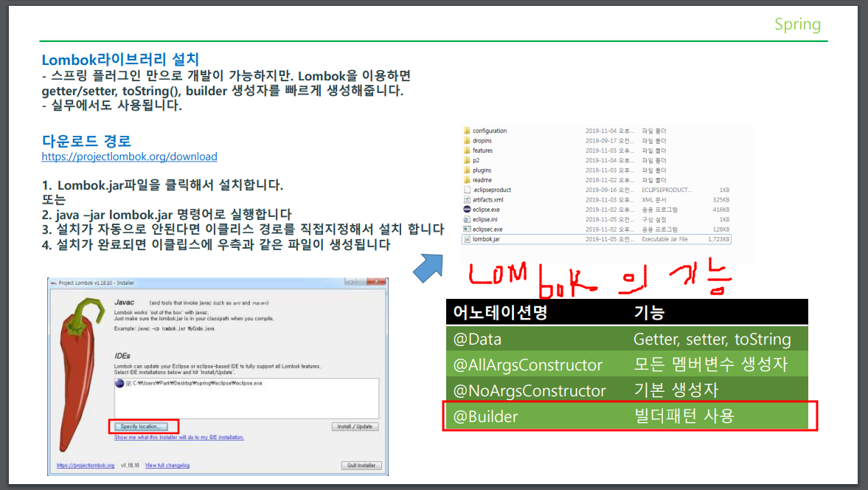Click the '다운로드 경로' heading

(86, 141)
